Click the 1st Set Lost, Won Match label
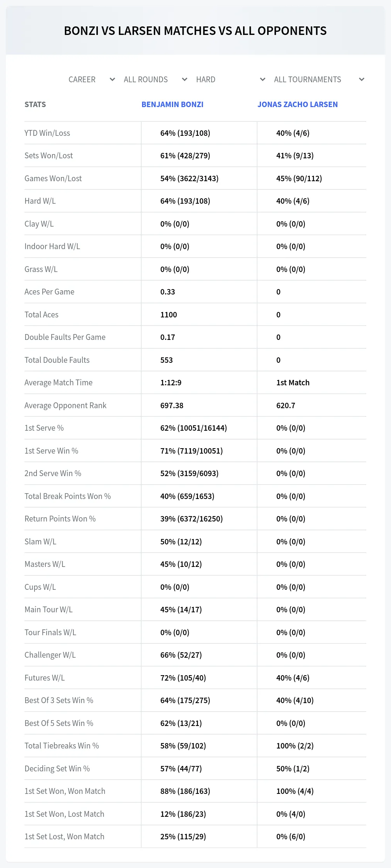This screenshot has height=868, width=391. coord(64,837)
